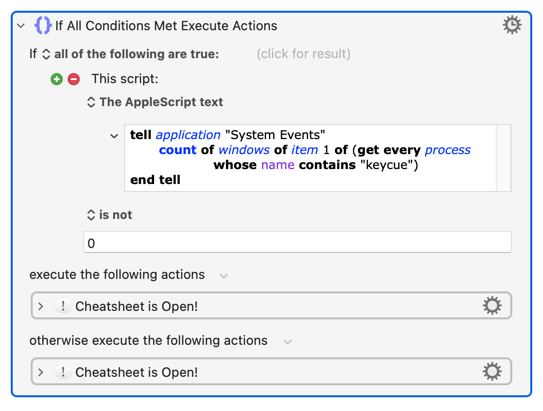Add a condition with the green plus
Image resolution: width=543 pixels, height=411 pixels.
pyautogui.click(x=56, y=79)
